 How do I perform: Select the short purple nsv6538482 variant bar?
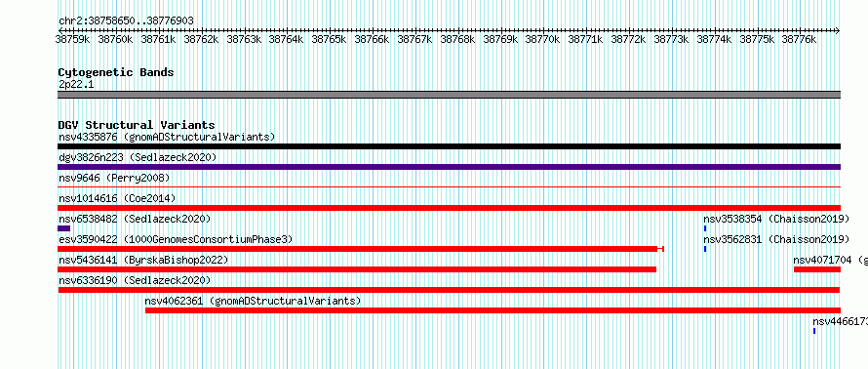pos(63,228)
